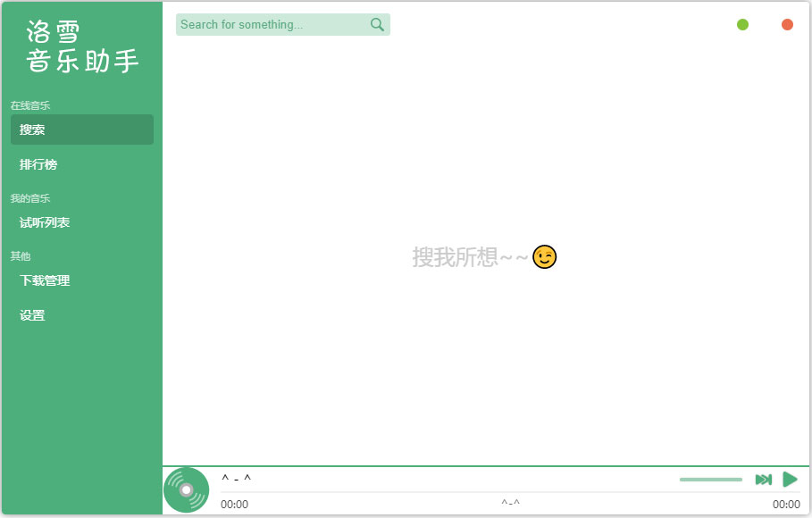Click the 洛雪音乐助手 app logo
Screen dimensions: 812x518
click(x=80, y=45)
